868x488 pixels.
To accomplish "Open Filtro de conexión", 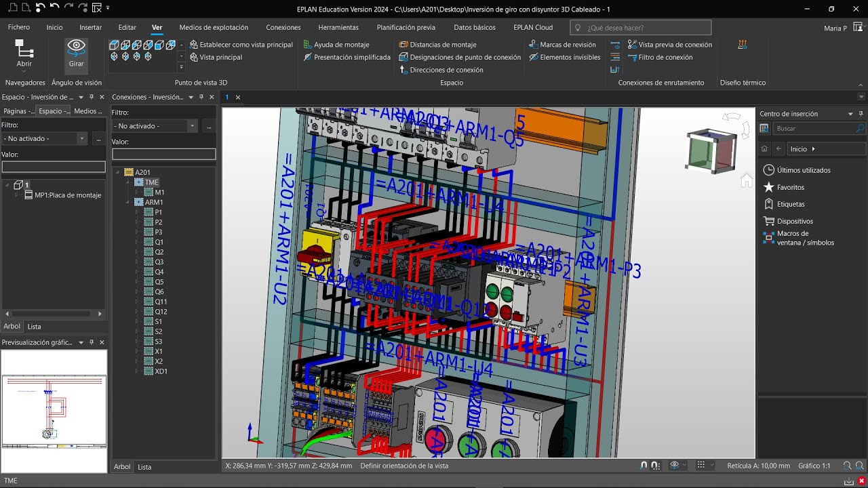I will (x=660, y=58).
